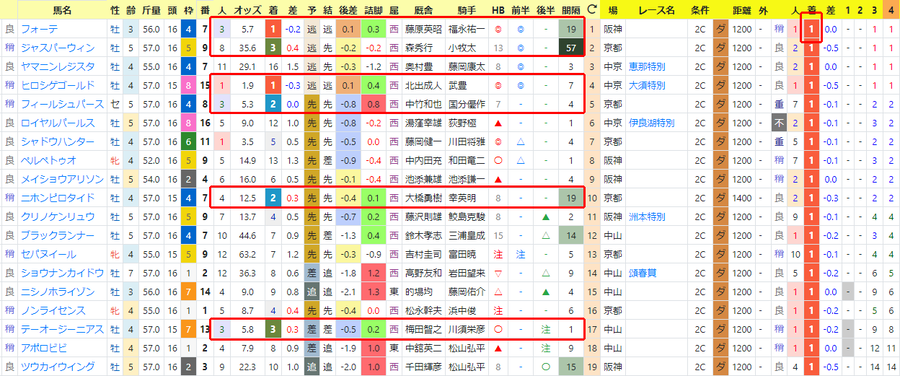Click red double-circle HB mark for シャドウハンター
900x376 pixels.
(x=499, y=142)
